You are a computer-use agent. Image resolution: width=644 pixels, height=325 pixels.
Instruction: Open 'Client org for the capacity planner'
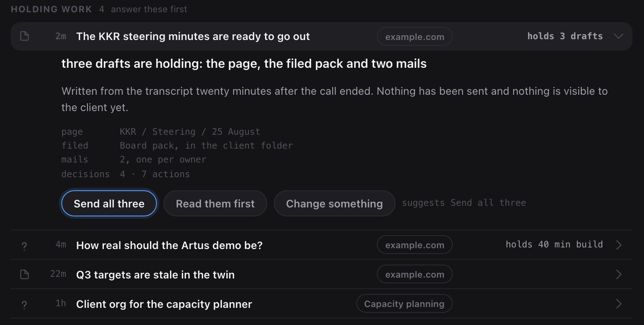click(164, 304)
